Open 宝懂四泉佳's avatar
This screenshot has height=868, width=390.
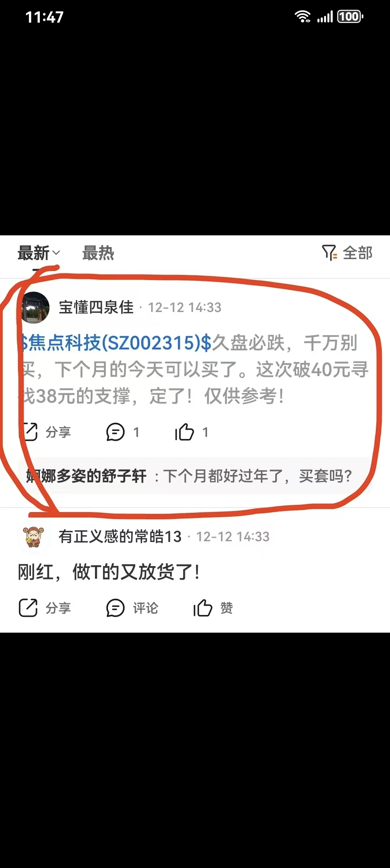pos(34,307)
